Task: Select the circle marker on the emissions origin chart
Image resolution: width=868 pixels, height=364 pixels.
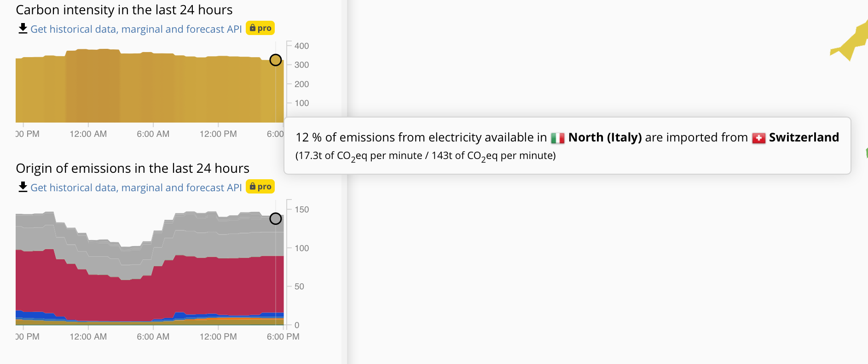Action: (275, 218)
